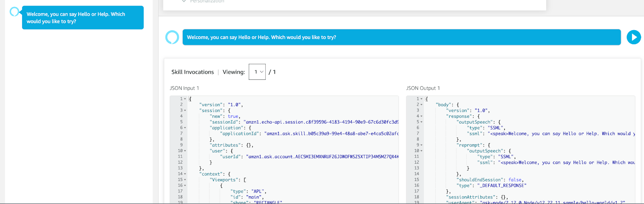Viewport: 644px width, 204px height.
Task: Collapse "outputSpeech" on line 5 of JSON Output
Action: 421,122
